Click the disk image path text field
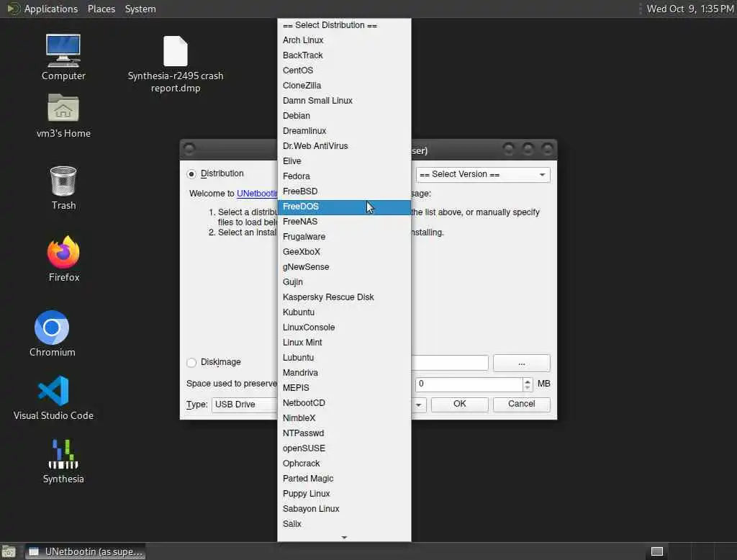Viewport: 737px width, 560px height. point(450,363)
